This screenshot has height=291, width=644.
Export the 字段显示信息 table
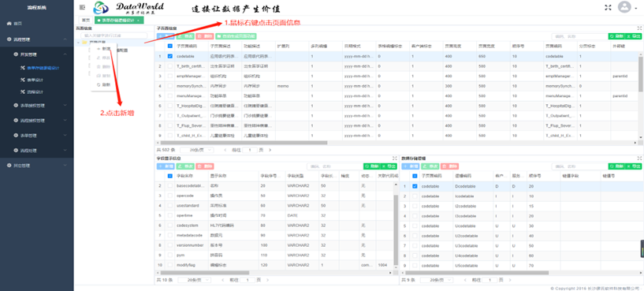(x=389, y=166)
